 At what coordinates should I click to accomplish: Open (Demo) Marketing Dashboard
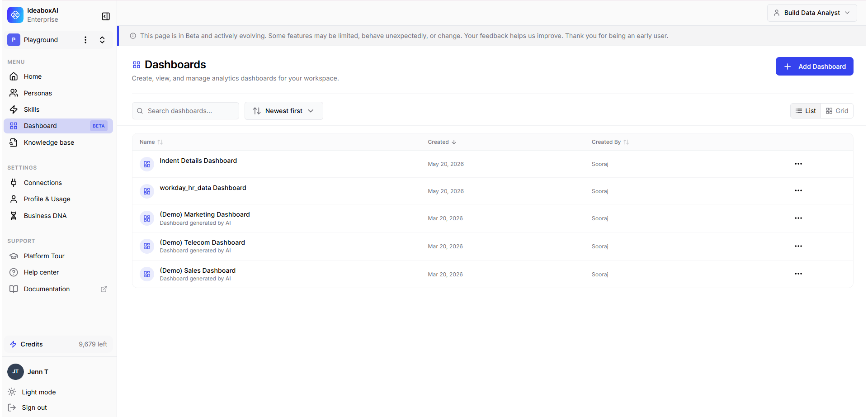[205, 214]
